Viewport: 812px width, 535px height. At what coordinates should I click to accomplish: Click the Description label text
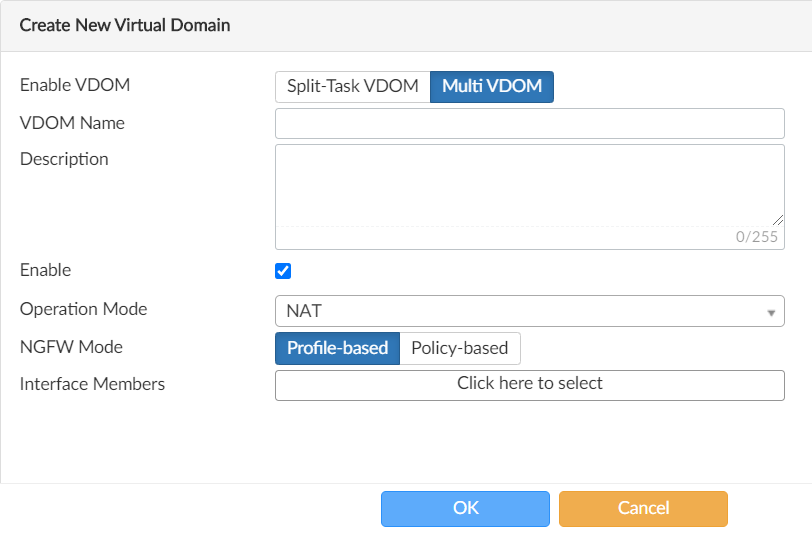[x=64, y=159]
